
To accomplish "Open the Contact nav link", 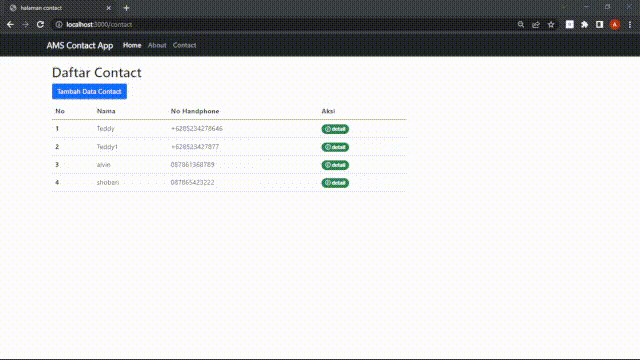I will pos(184,45).
